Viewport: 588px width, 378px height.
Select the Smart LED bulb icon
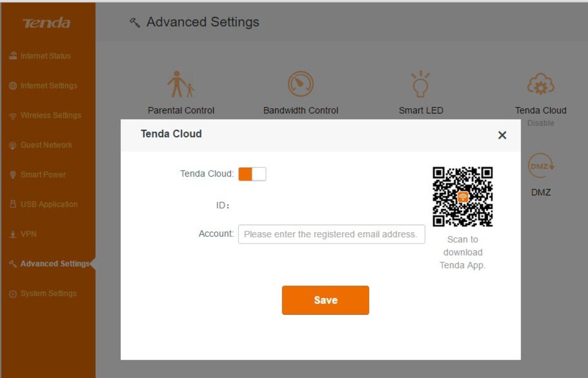[421, 84]
